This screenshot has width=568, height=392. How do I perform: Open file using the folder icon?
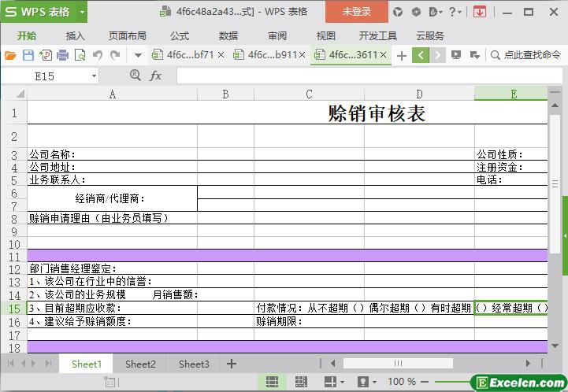click(x=10, y=55)
